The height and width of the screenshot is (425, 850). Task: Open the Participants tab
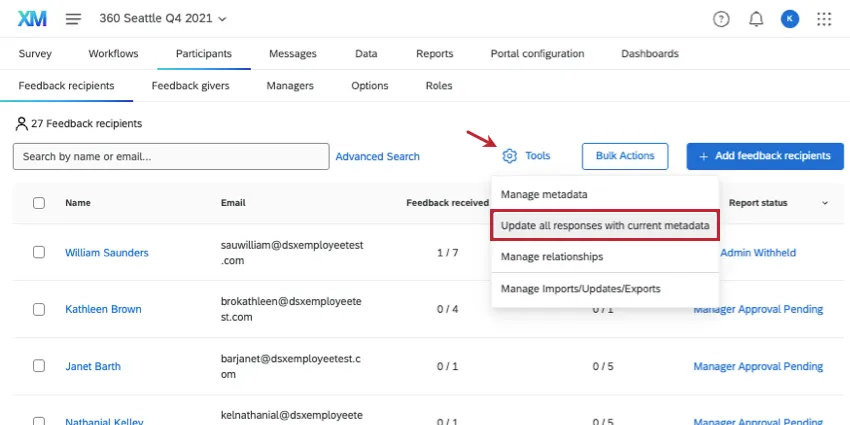(x=204, y=54)
